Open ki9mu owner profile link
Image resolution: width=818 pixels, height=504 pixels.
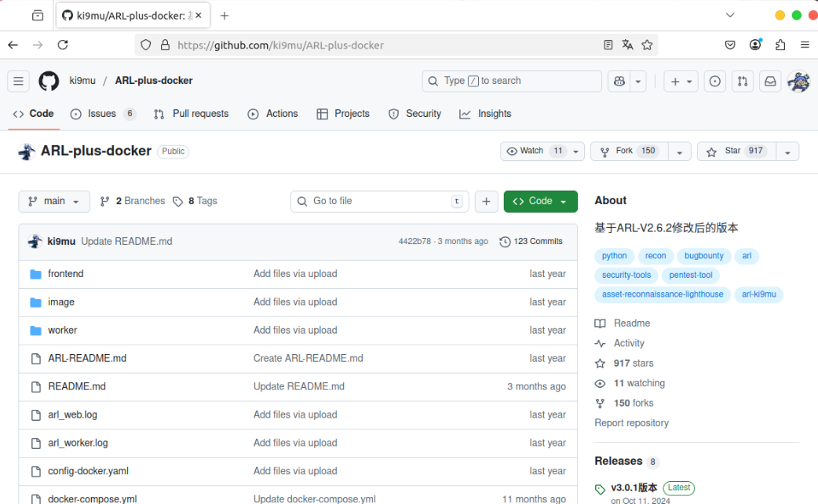82,81
